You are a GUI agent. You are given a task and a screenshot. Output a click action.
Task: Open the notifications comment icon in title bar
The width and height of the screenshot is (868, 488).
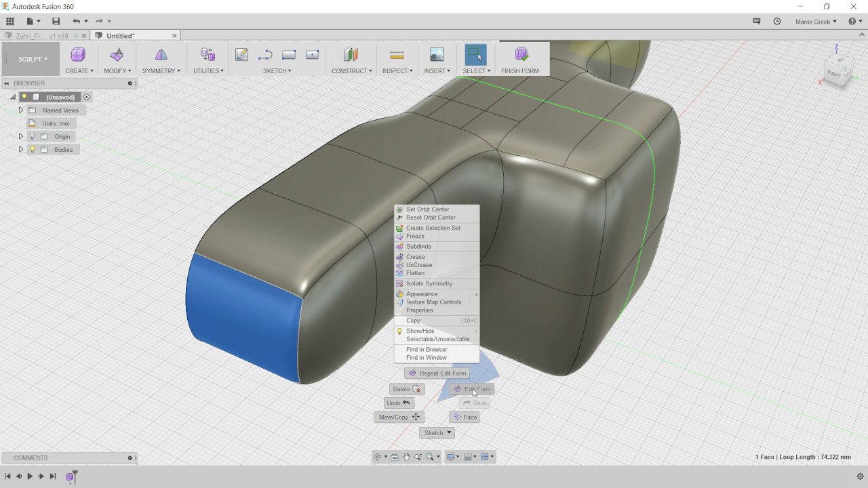click(757, 22)
